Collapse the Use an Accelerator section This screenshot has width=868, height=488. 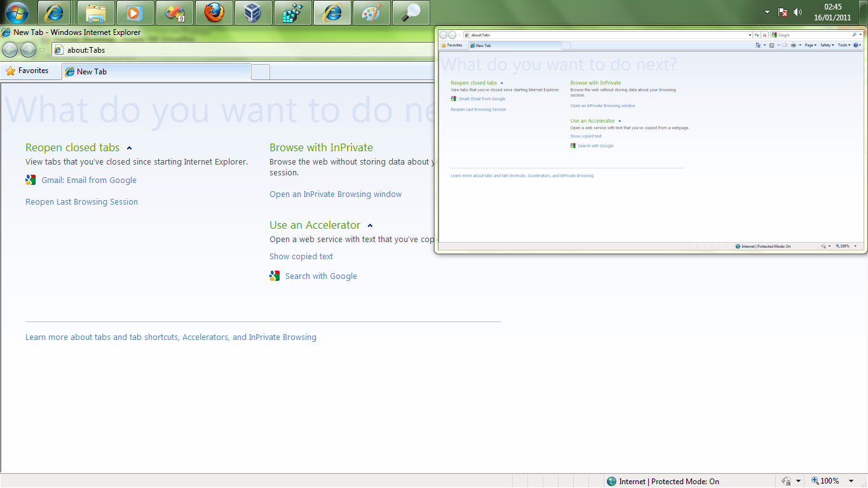[370, 226]
